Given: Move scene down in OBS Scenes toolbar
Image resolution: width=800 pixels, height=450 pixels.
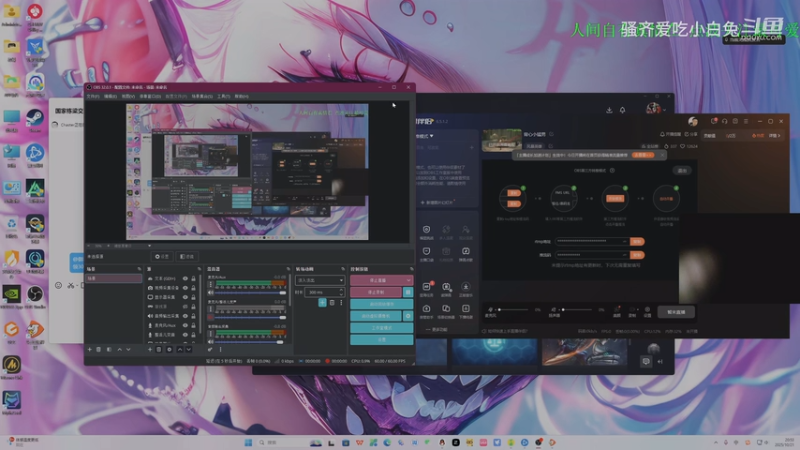Looking at the screenshot, I should tap(129, 349).
